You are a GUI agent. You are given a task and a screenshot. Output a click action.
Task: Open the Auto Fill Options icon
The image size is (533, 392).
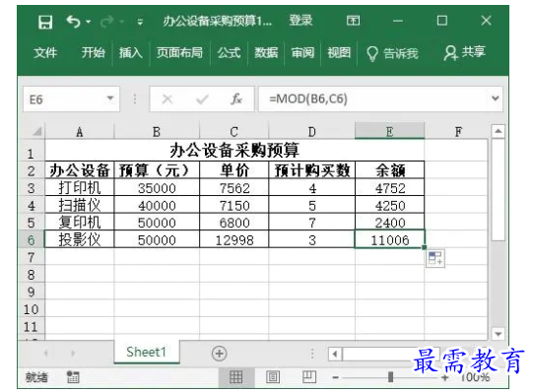click(x=435, y=258)
